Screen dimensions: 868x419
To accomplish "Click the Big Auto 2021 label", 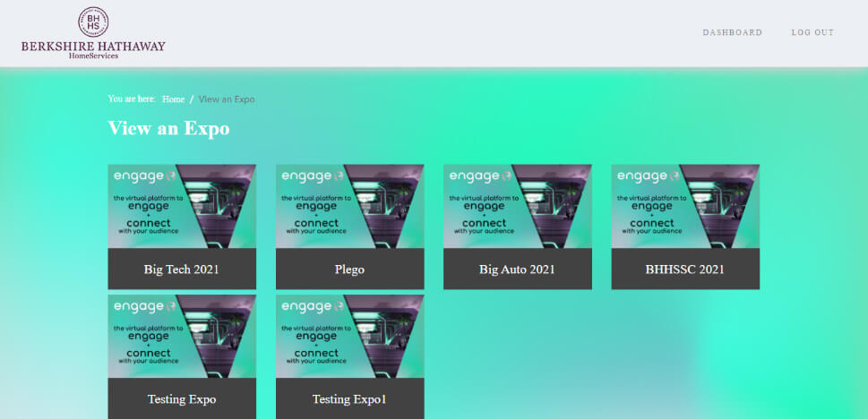I will click(x=518, y=269).
